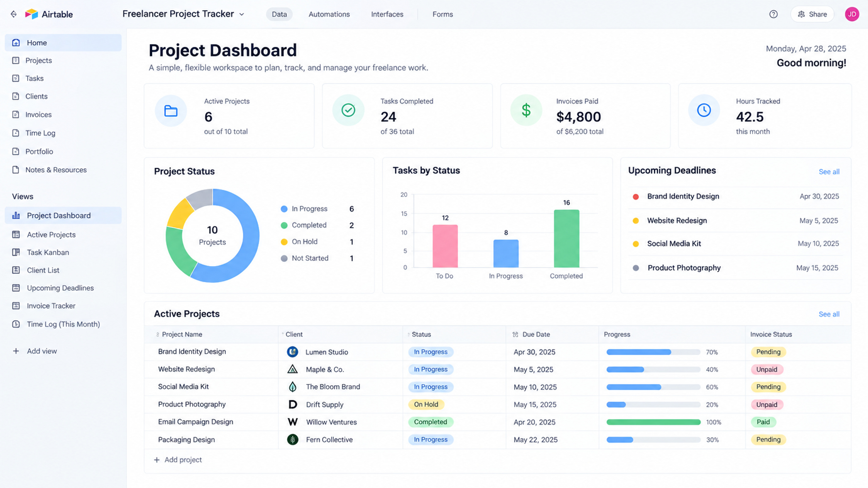Click the Paid invoice status badge
The image size is (868, 488).
pos(763,422)
